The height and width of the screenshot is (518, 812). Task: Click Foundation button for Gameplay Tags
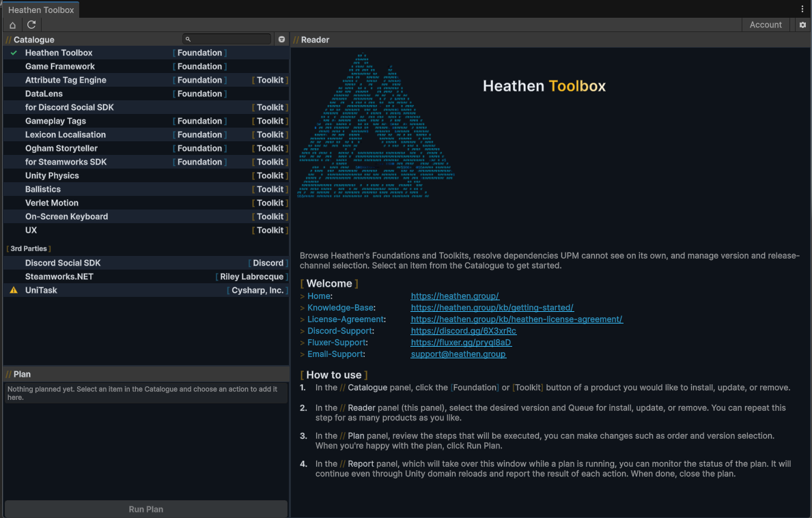click(199, 121)
